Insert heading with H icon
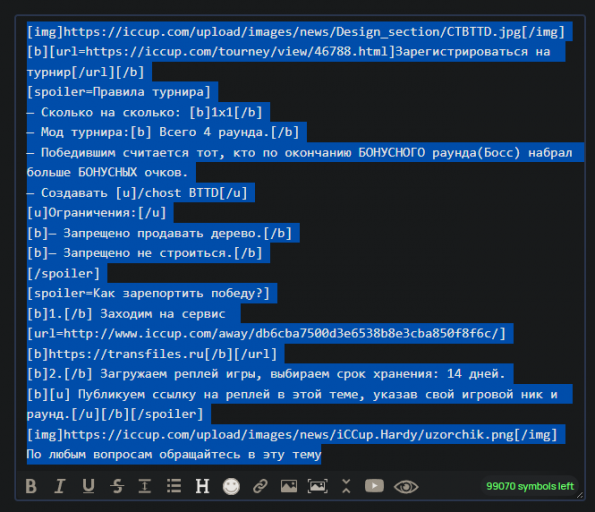The image size is (595, 512). click(202, 486)
